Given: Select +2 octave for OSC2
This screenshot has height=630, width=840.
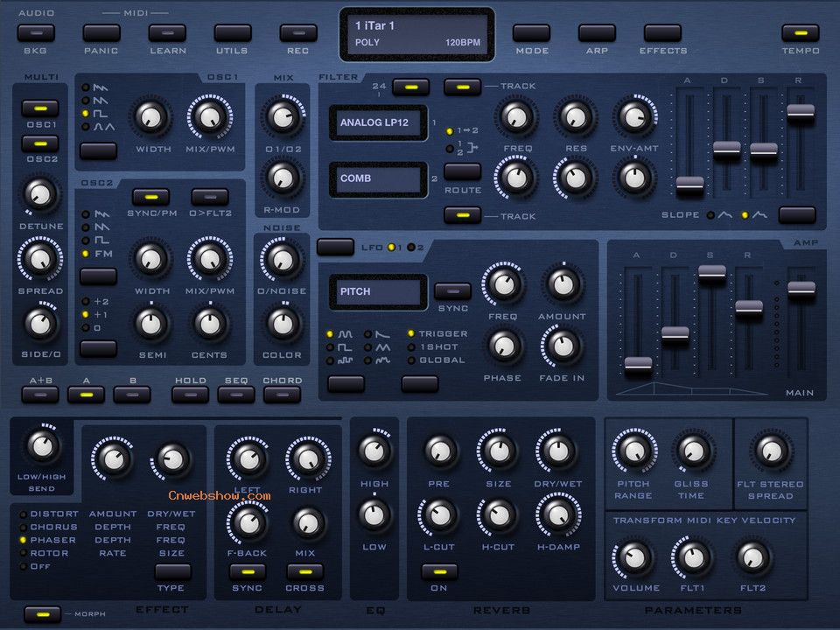Looking at the screenshot, I should 86,302.
